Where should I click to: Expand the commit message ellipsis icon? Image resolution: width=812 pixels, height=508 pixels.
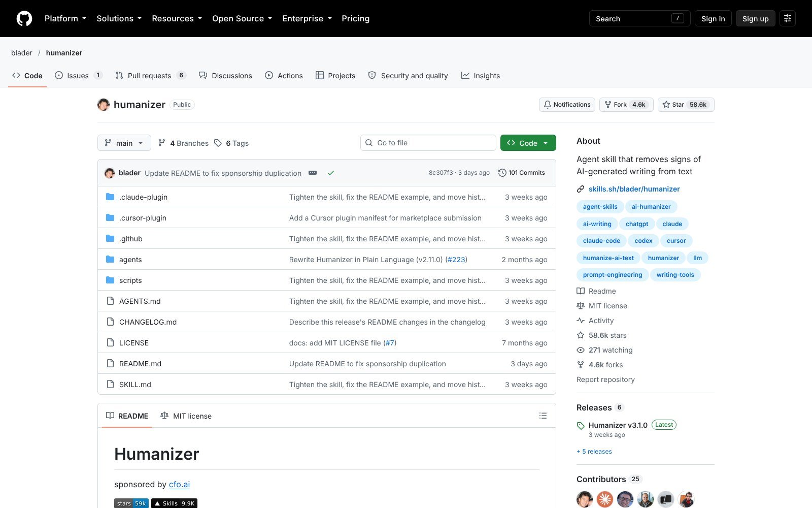point(313,173)
